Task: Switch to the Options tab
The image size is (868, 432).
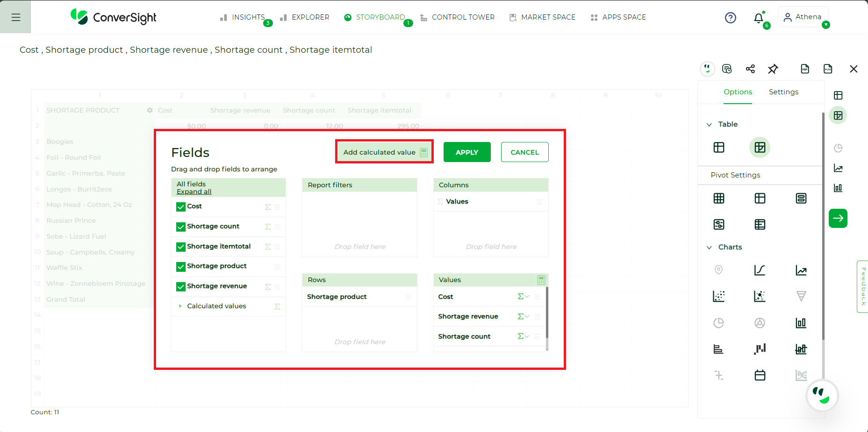Action: point(738,92)
